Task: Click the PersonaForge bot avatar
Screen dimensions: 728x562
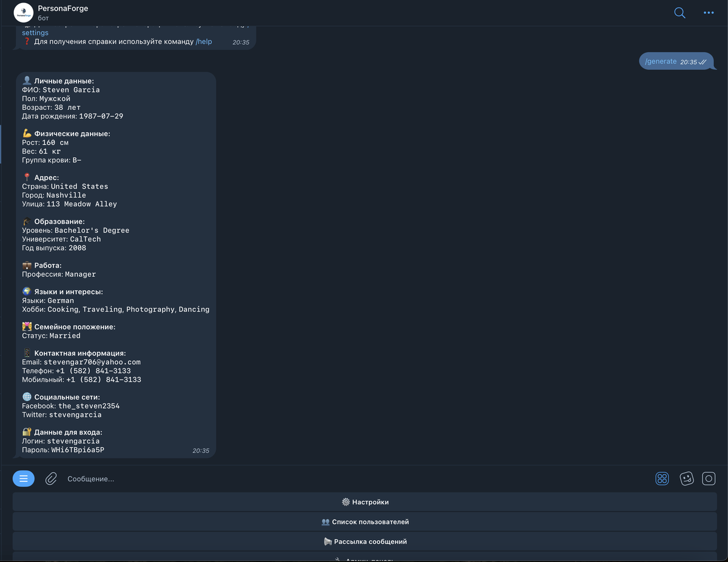Action: point(23,12)
